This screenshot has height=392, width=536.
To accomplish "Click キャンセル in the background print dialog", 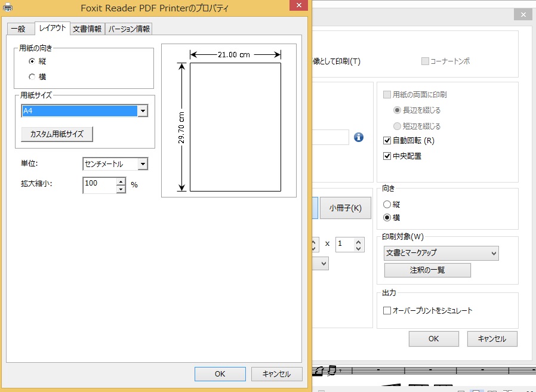I will 492,339.
